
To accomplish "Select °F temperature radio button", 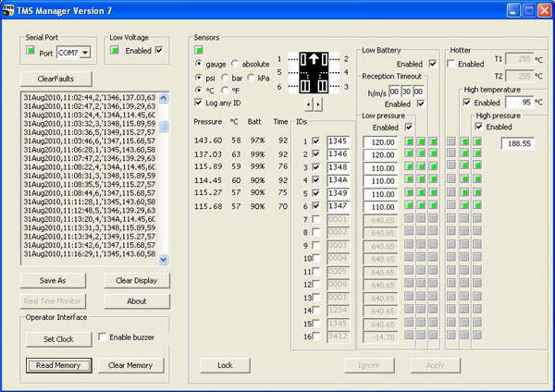I will pyautogui.click(x=225, y=91).
